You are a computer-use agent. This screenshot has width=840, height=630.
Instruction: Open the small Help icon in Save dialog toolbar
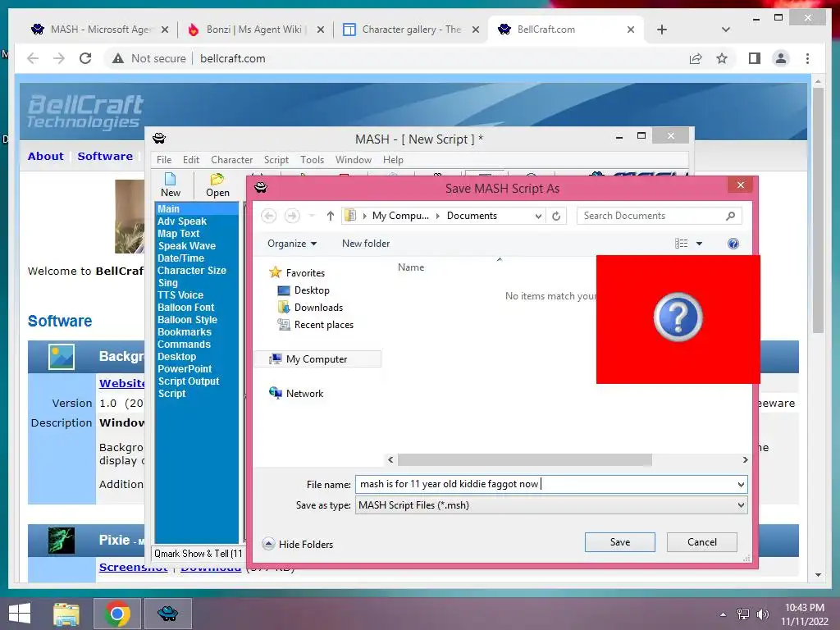click(733, 244)
